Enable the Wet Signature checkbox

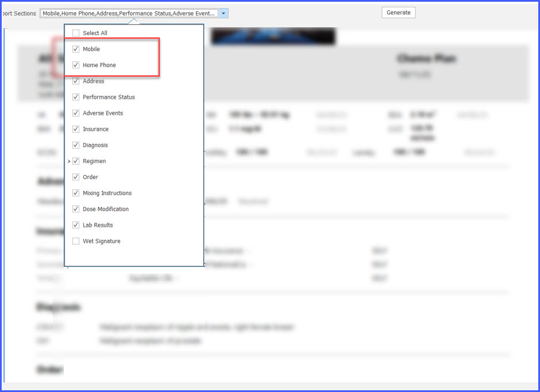[x=76, y=241]
